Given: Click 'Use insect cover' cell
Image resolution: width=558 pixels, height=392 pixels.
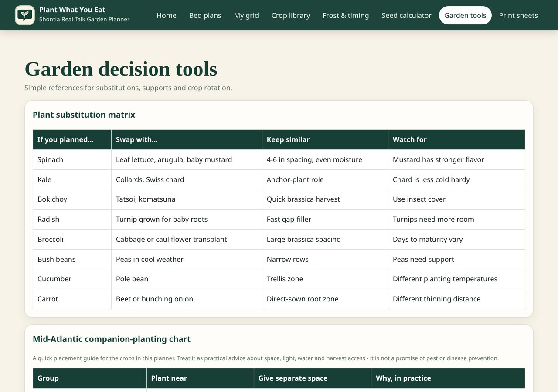Looking at the screenshot, I should pos(456,199).
